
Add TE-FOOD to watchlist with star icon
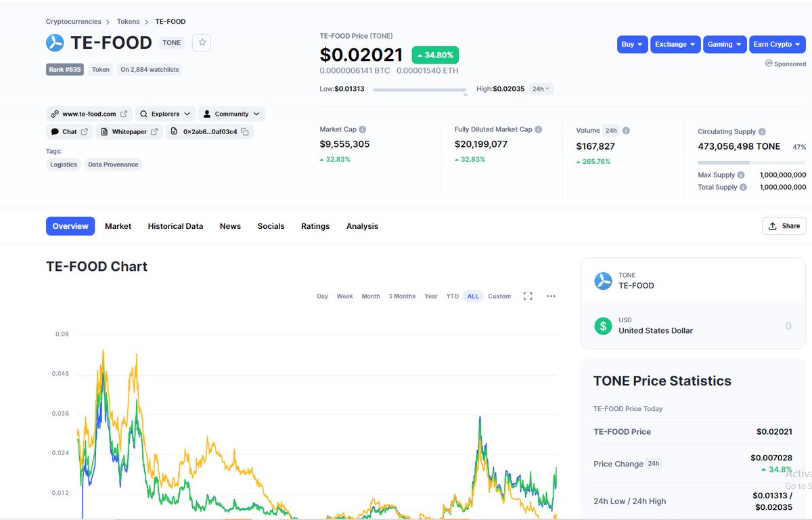(202, 43)
